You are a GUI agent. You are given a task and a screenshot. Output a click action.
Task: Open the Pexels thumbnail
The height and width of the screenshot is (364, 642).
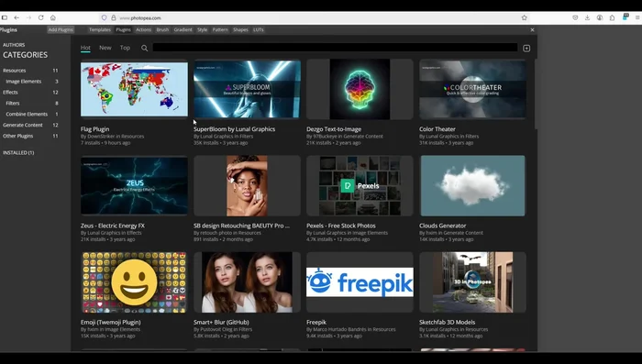tap(360, 185)
